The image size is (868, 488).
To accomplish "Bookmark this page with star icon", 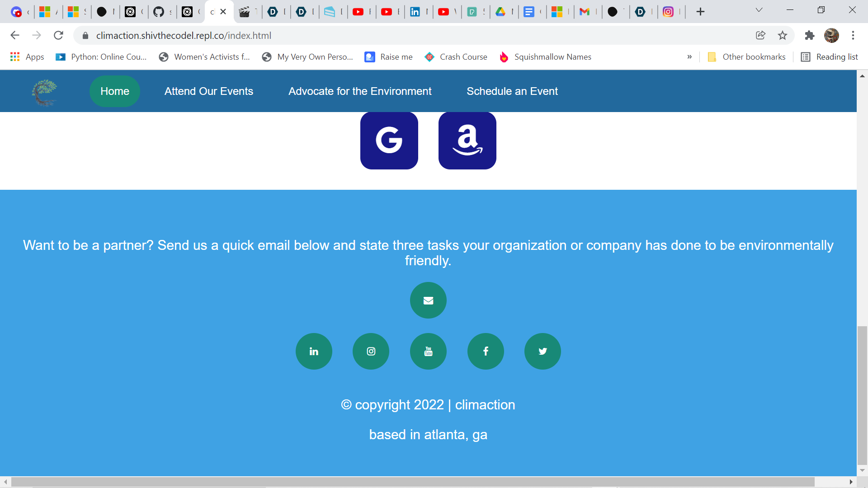I will click(x=783, y=35).
